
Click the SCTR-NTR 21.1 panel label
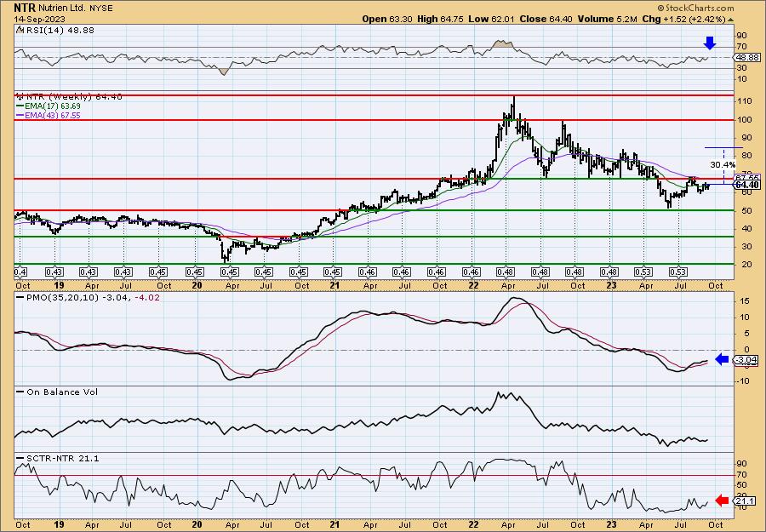coord(62,458)
